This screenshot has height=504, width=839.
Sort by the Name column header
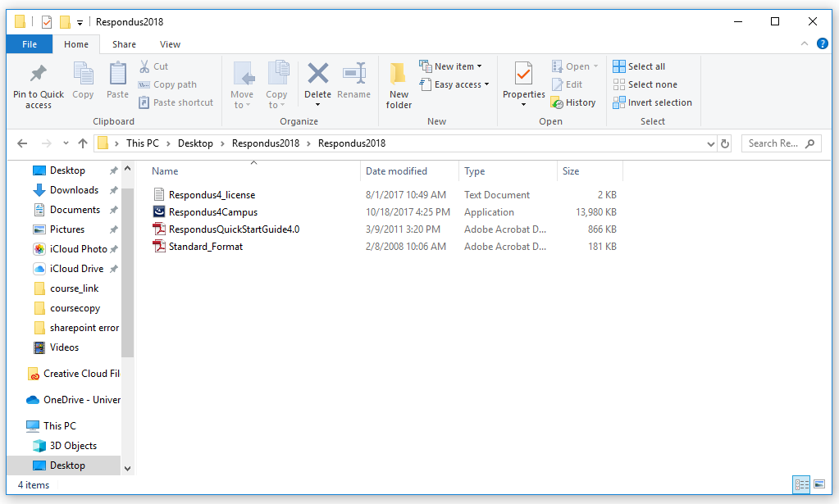pos(165,171)
